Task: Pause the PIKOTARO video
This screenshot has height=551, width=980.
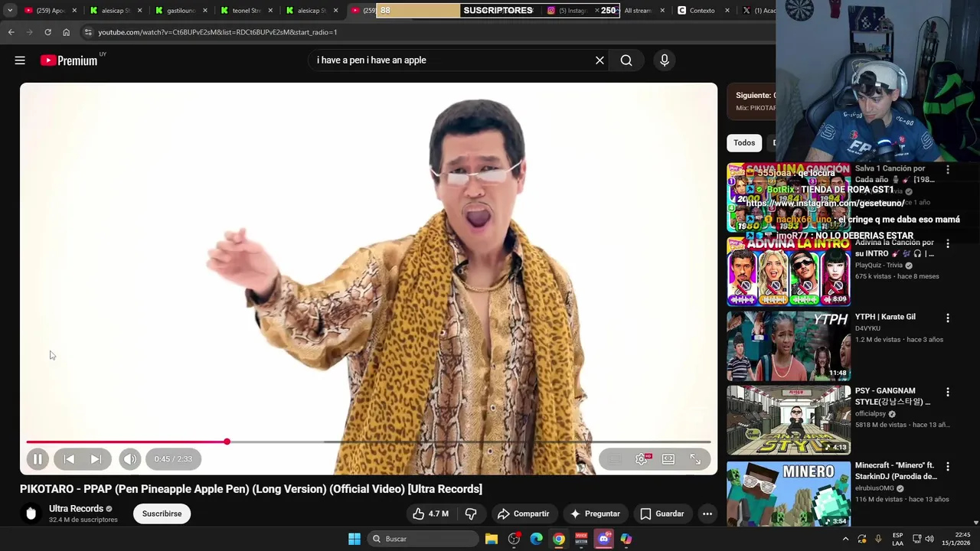Action: tap(37, 459)
